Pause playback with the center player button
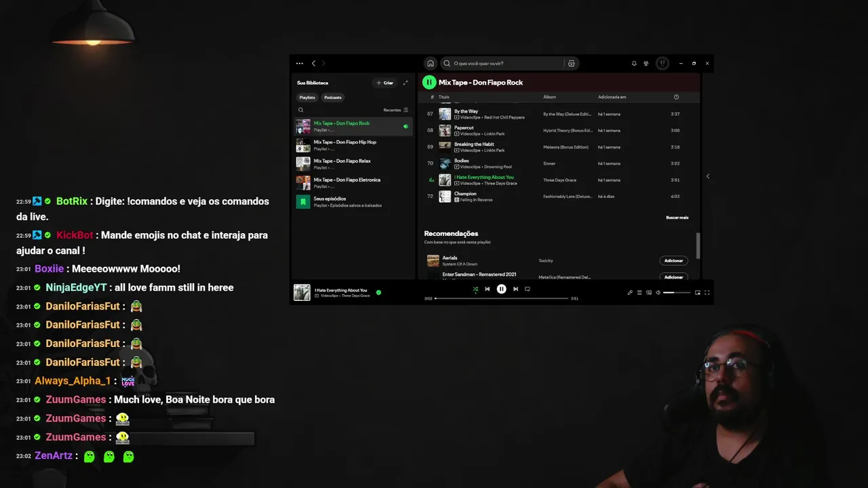 (x=501, y=289)
